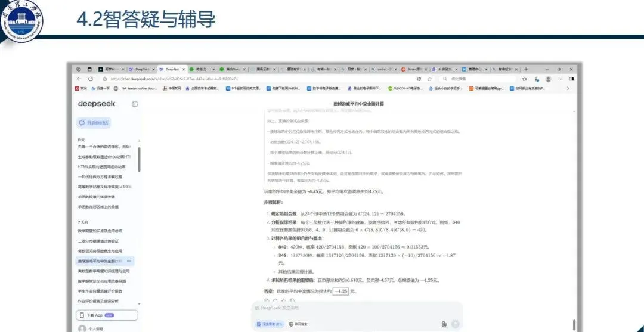Screen dimensions: 644x332
Task: Switch to the first browser tab
Action: click(x=110, y=69)
